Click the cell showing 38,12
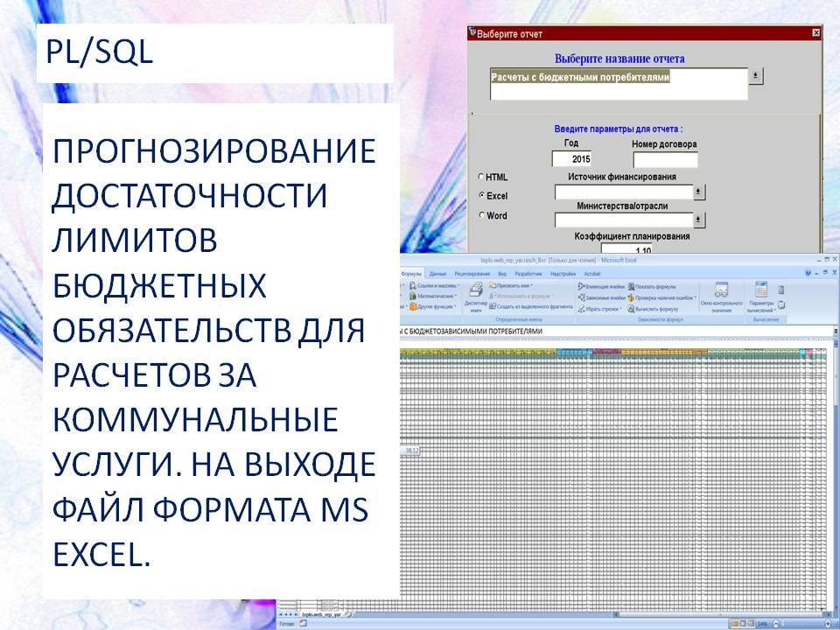 tap(411, 451)
